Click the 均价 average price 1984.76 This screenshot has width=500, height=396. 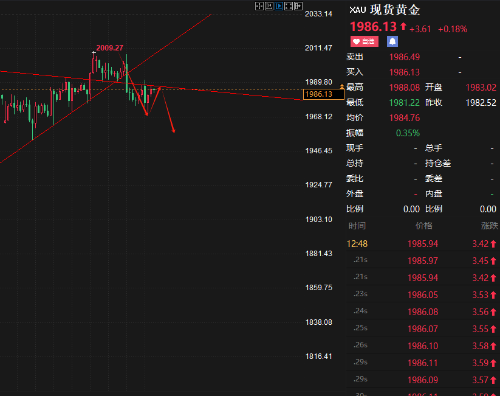click(x=404, y=118)
